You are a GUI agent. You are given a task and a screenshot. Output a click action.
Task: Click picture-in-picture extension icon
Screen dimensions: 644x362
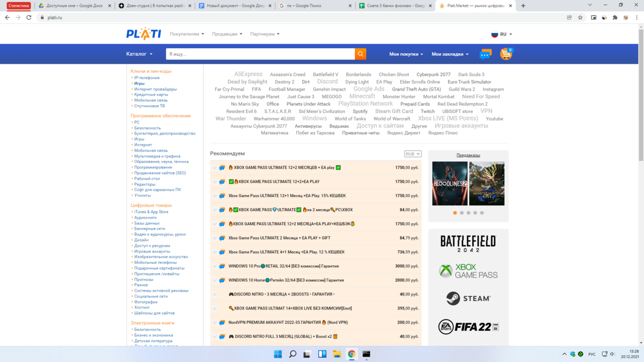[x=594, y=17]
